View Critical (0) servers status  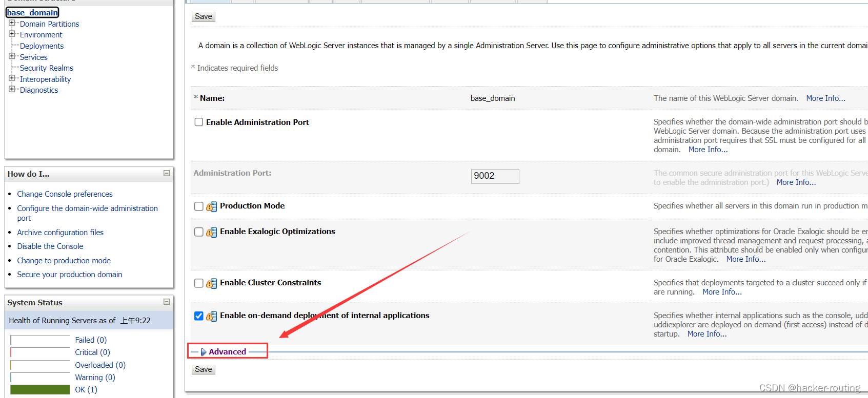tap(92, 352)
